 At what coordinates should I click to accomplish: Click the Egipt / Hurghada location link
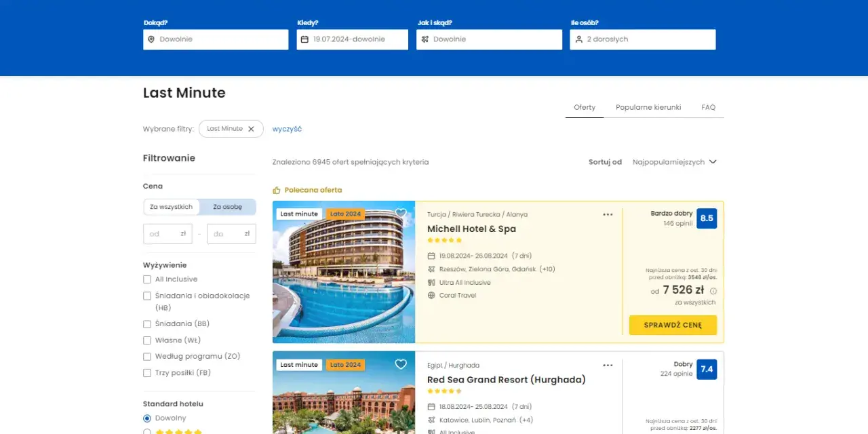(453, 366)
